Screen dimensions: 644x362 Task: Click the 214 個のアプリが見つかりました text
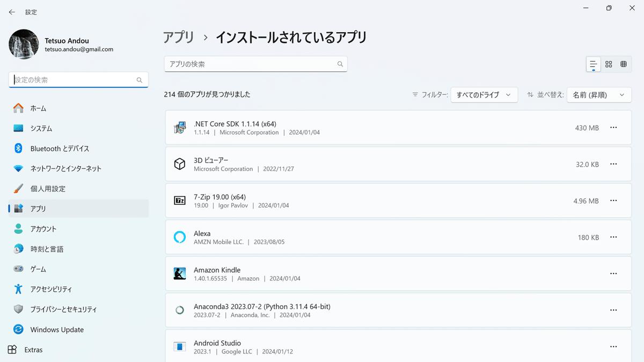pyautogui.click(x=207, y=94)
